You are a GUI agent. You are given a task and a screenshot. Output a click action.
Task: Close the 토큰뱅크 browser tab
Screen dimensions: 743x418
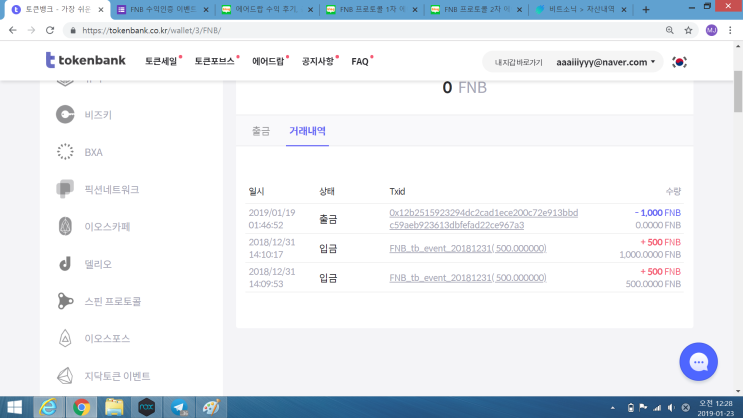[101, 9]
